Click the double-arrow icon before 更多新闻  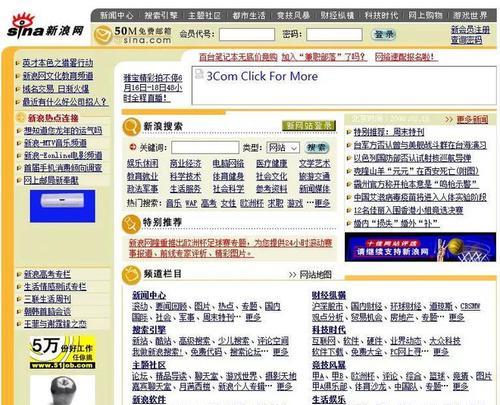(x=449, y=119)
